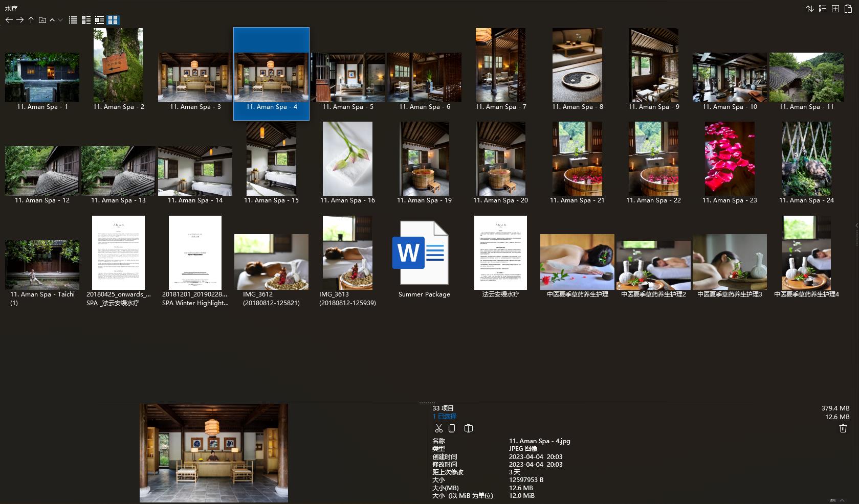Open the checklist selection options icon

point(823,9)
